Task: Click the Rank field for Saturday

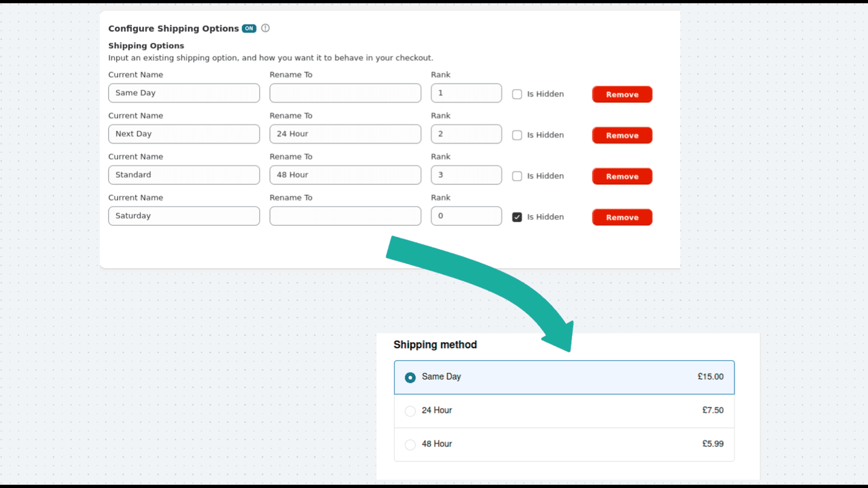Action: (x=466, y=216)
